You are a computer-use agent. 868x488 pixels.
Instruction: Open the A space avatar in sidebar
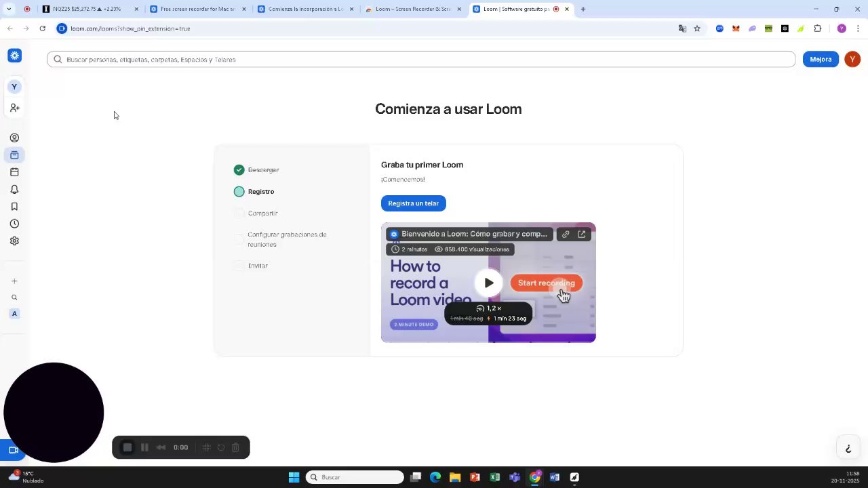pos(14,314)
